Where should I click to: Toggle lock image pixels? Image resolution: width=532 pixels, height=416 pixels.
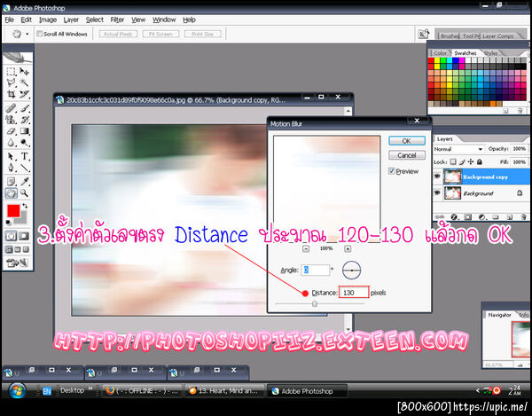click(x=462, y=161)
